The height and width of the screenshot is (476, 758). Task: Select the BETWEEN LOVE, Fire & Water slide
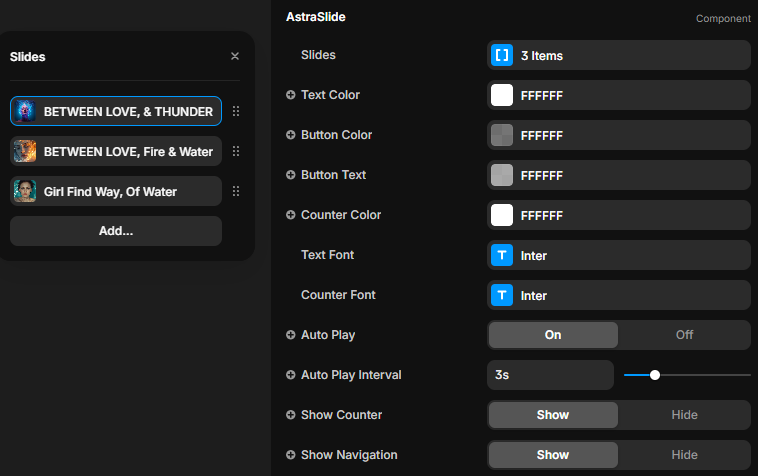click(116, 151)
